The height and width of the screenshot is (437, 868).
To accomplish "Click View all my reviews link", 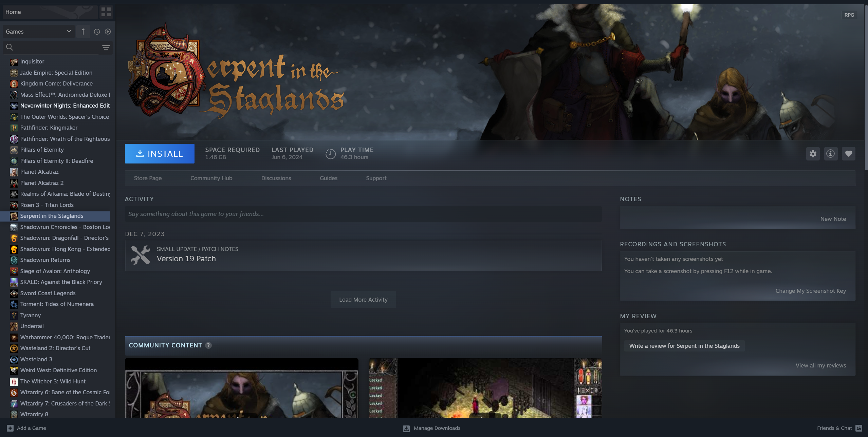I will 820,366.
